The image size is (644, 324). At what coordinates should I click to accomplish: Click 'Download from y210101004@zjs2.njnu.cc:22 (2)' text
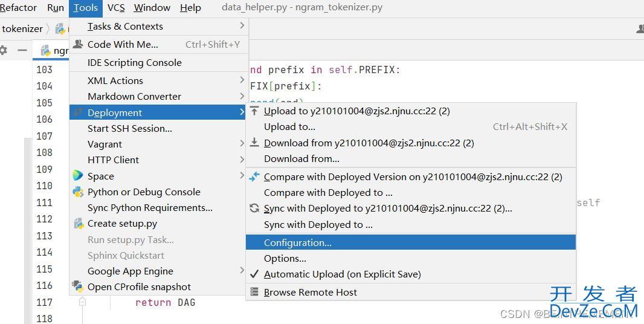[369, 143]
